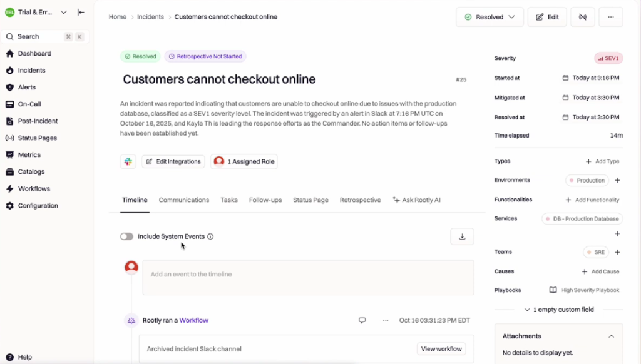641x364 pixels.
Task: Toggle Include System Events on
Action: (126, 236)
